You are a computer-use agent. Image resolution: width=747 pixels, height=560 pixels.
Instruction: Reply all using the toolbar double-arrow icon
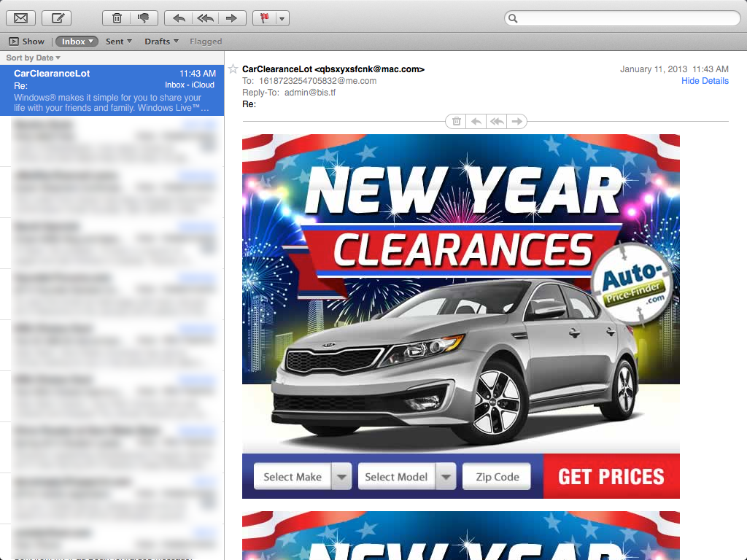[205, 18]
